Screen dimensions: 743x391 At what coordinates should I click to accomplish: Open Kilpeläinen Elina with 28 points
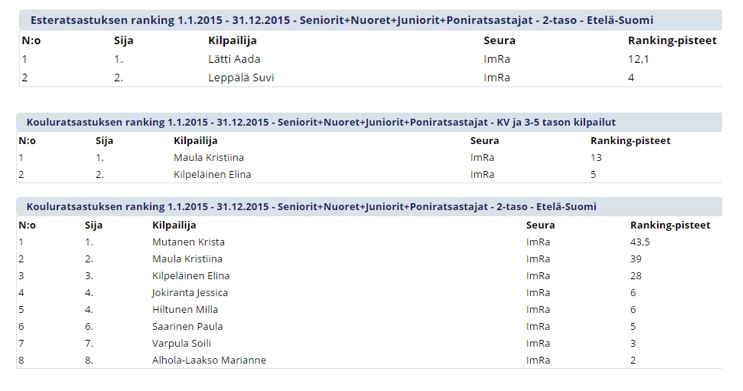[x=190, y=276]
